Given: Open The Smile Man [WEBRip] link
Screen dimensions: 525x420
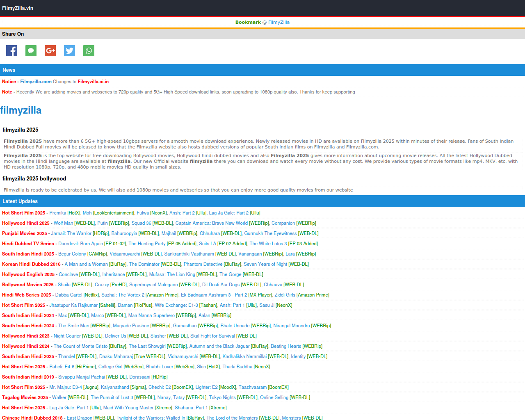Looking at the screenshot, I should [84, 326].
